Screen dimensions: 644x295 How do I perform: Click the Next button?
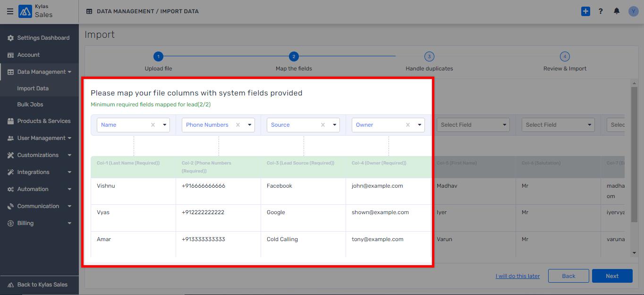point(612,276)
